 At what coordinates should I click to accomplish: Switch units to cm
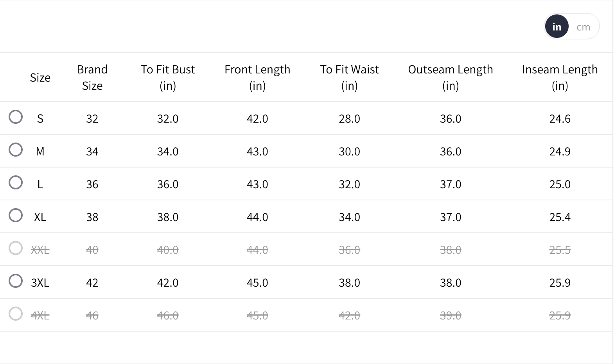point(583,27)
